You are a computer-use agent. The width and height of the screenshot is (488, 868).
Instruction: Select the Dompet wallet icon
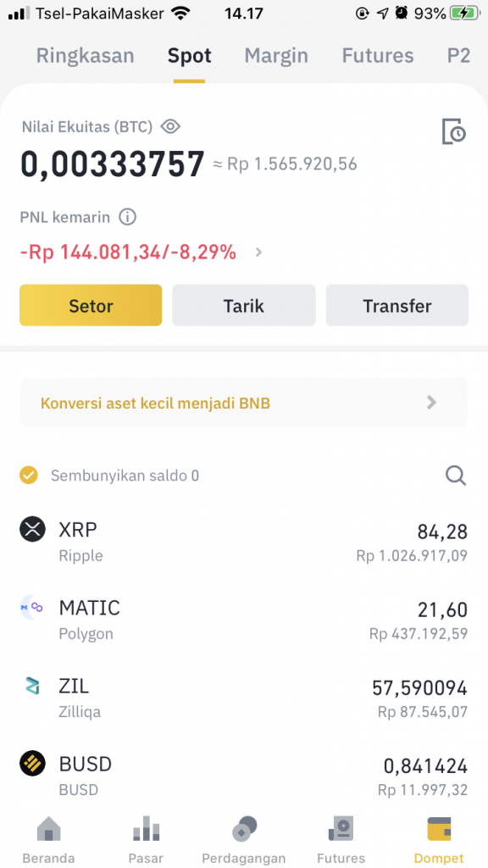coord(439,829)
